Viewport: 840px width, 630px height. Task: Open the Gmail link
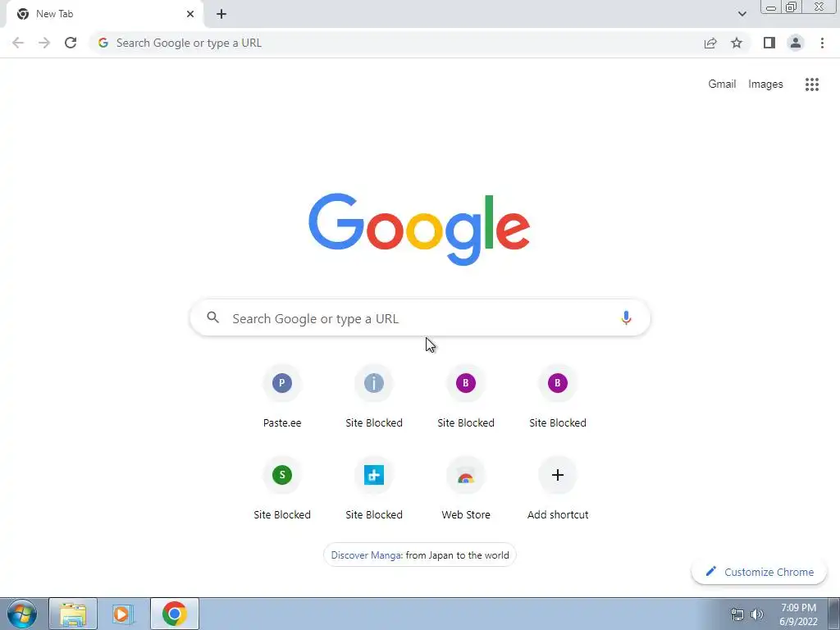click(x=722, y=84)
